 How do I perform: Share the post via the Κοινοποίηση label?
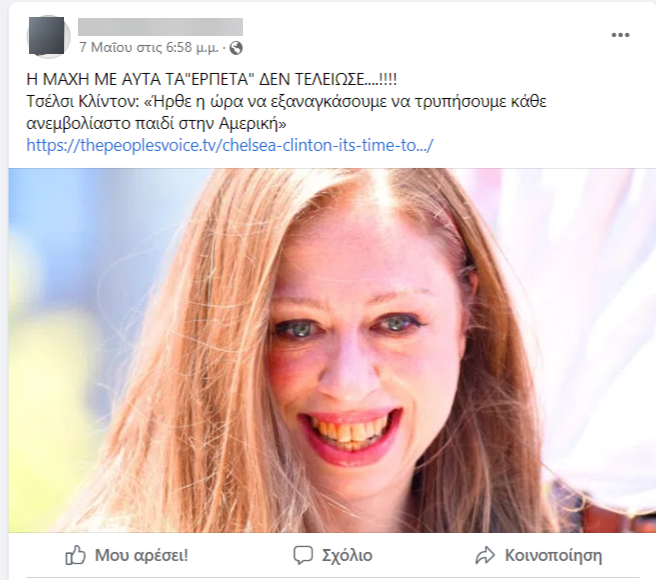553,555
